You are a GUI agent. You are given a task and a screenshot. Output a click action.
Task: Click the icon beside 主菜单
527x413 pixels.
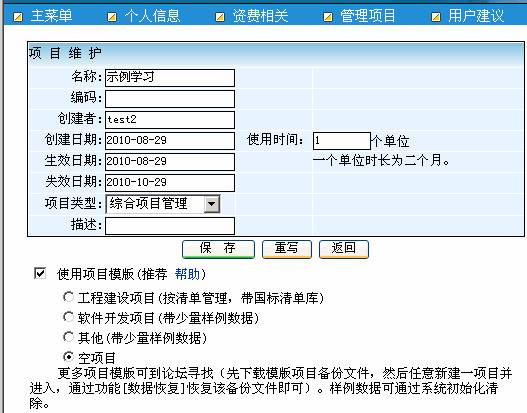tap(18, 17)
